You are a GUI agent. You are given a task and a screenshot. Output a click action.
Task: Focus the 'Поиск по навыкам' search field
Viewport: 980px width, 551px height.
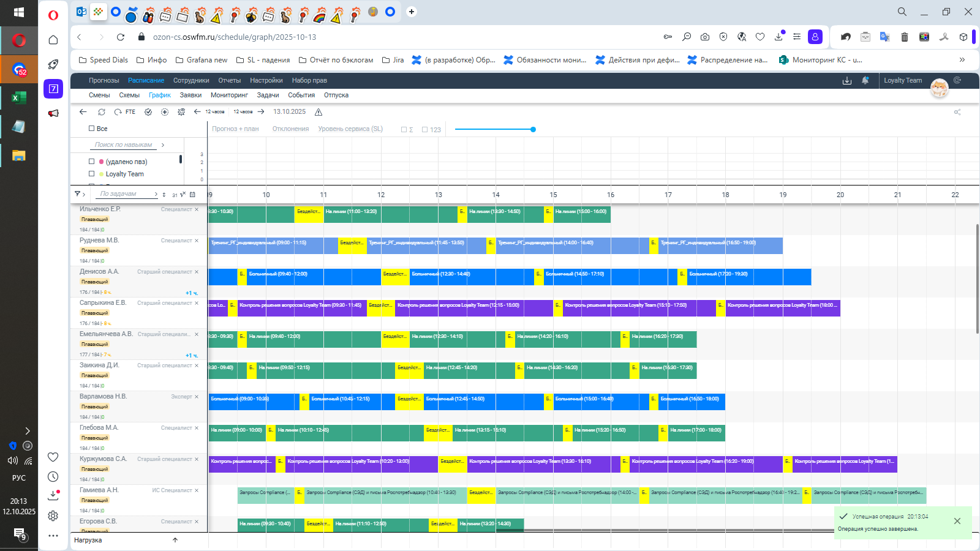[124, 145]
